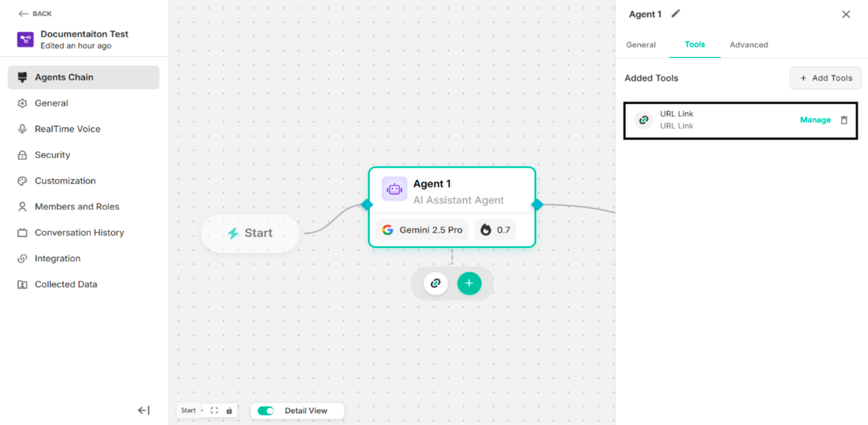Manage the URL Link tool

click(815, 120)
